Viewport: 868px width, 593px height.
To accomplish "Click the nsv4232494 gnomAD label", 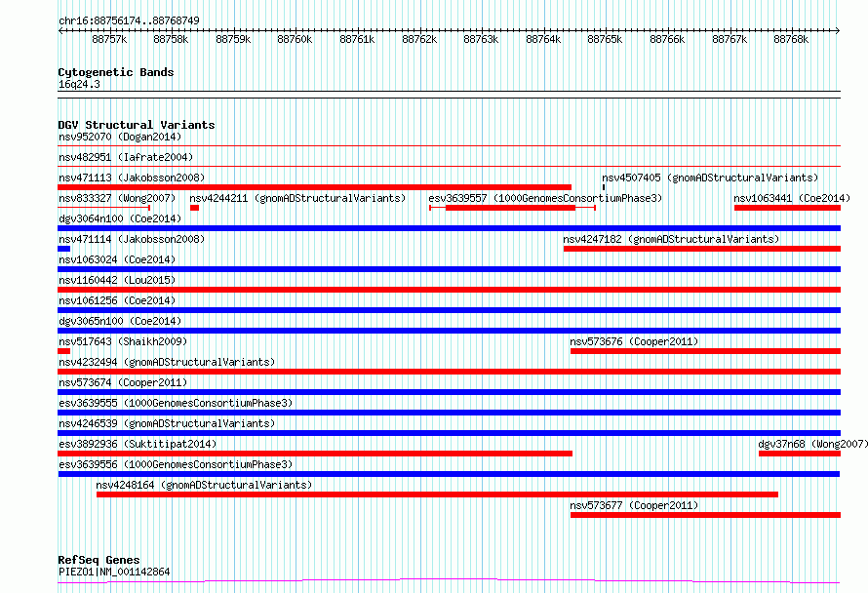I will click(x=167, y=362).
